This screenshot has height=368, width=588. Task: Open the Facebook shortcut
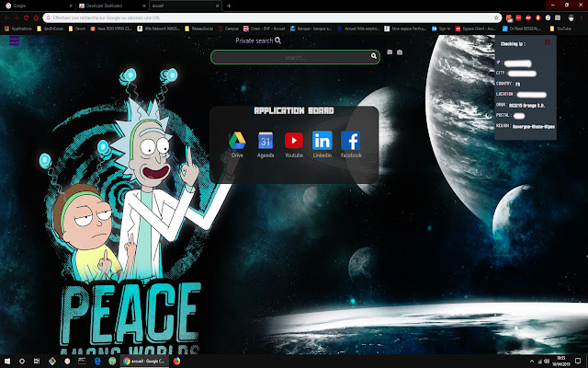point(351,144)
